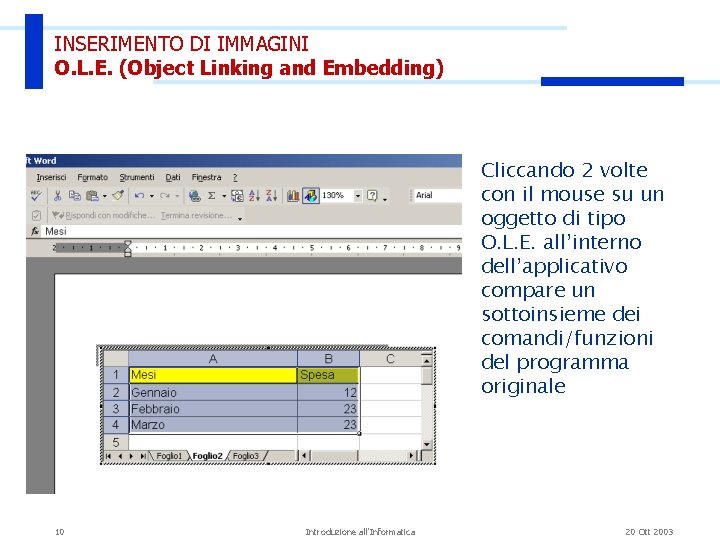Screen dimensions: 720x540
Task: Open the AutoSum functions dropdown arrow
Action: coord(224,196)
